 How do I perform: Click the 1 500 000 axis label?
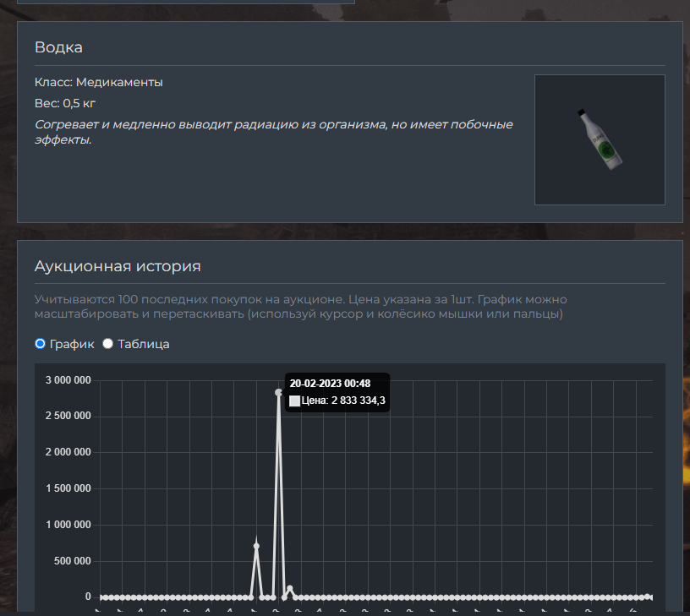pos(68,488)
